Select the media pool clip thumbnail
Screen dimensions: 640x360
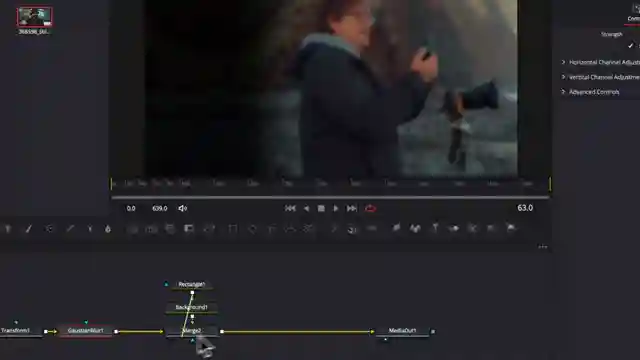point(34,17)
